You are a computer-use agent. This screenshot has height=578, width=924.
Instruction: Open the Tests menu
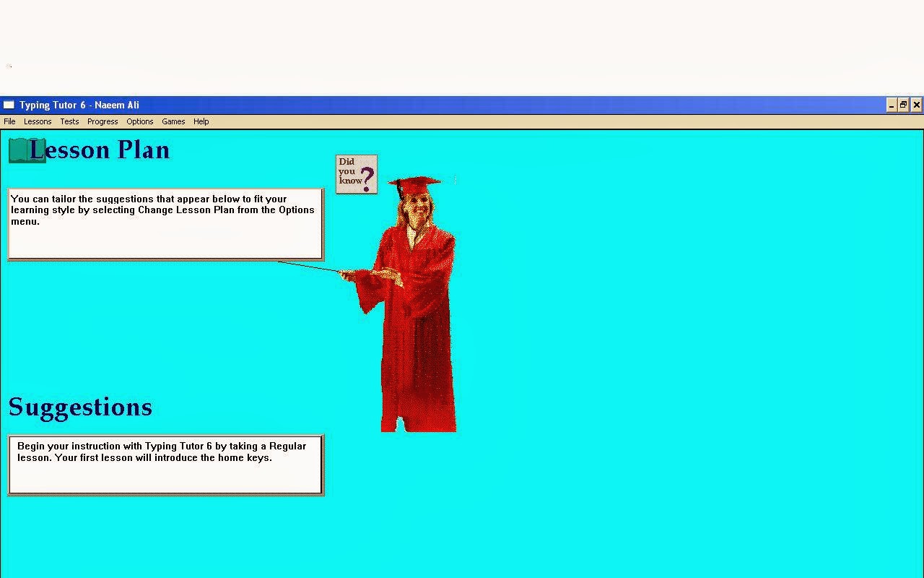[69, 121]
